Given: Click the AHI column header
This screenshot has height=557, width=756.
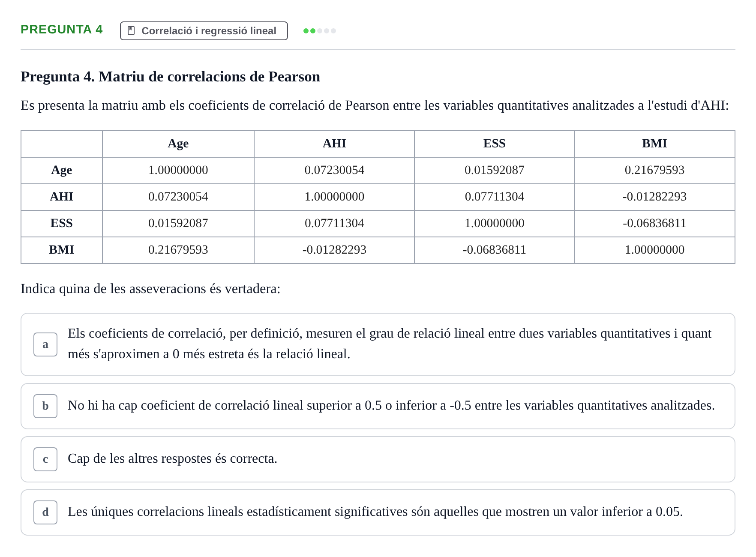Looking at the screenshot, I should pyautogui.click(x=334, y=144).
